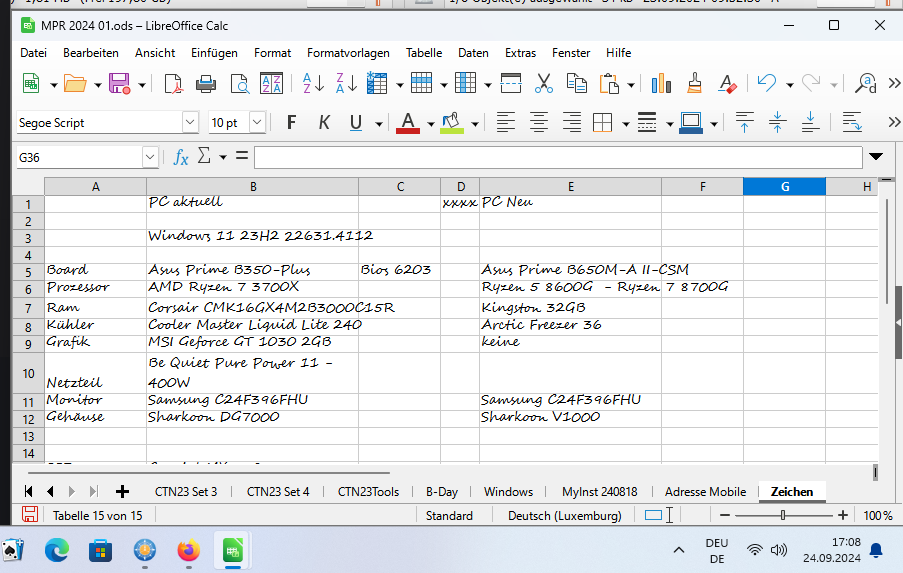Open the Formatvorlagen menu
This screenshot has width=903, height=573.
coord(348,53)
